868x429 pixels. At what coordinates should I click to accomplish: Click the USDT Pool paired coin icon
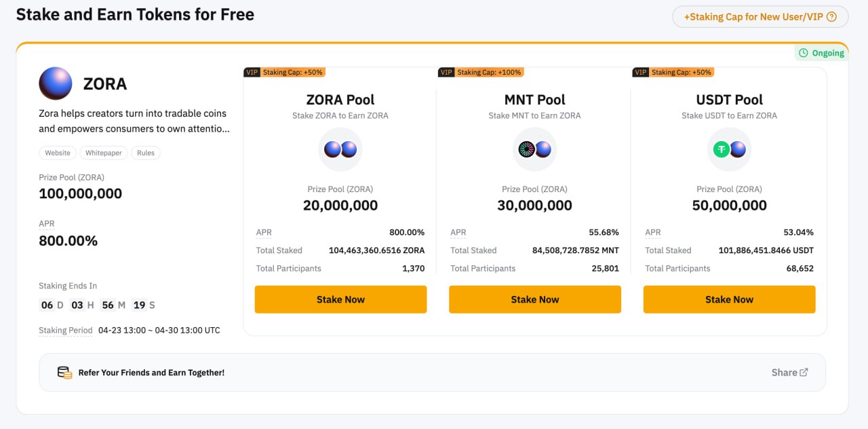tap(729, 149)
